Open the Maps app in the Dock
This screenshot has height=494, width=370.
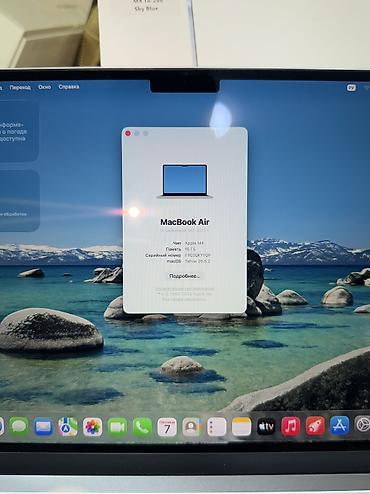pyautogui.click(x=68, y=426)
